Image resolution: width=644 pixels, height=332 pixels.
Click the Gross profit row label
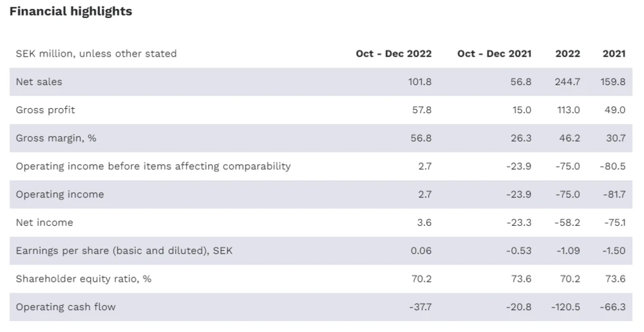click(x=45, y=110)
